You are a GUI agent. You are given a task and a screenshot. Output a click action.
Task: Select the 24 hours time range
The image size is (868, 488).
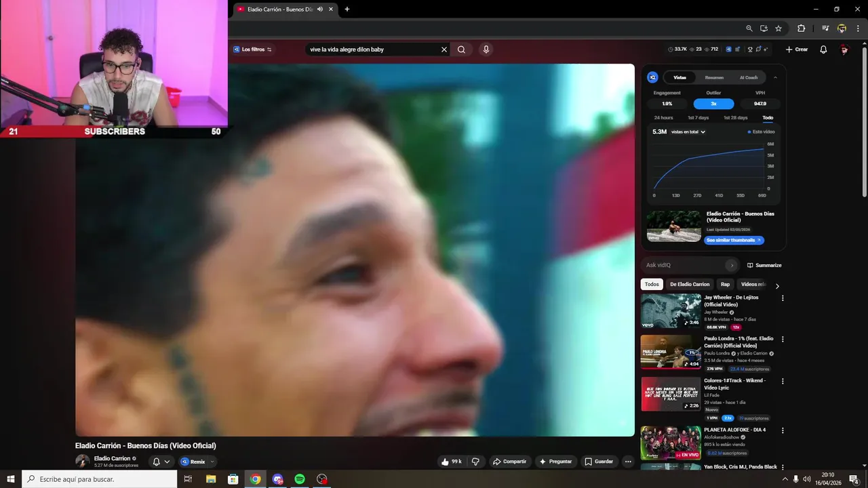click(663, 118)
